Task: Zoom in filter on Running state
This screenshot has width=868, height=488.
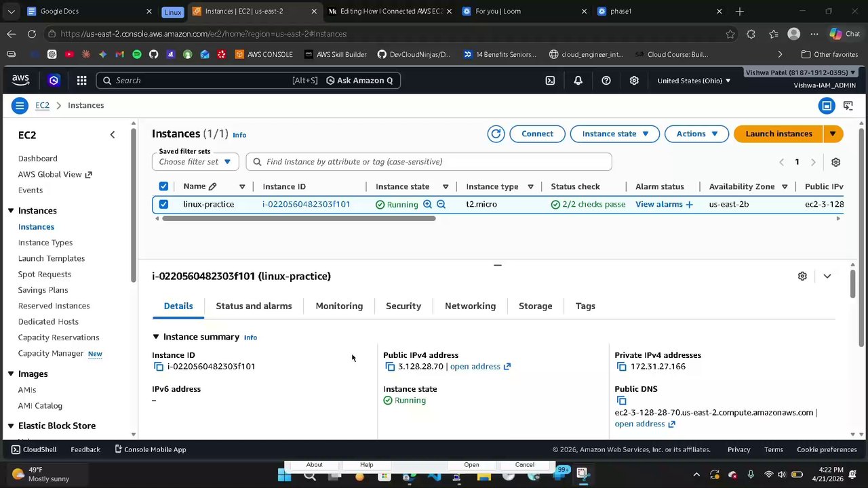Action: click(427, 204)
